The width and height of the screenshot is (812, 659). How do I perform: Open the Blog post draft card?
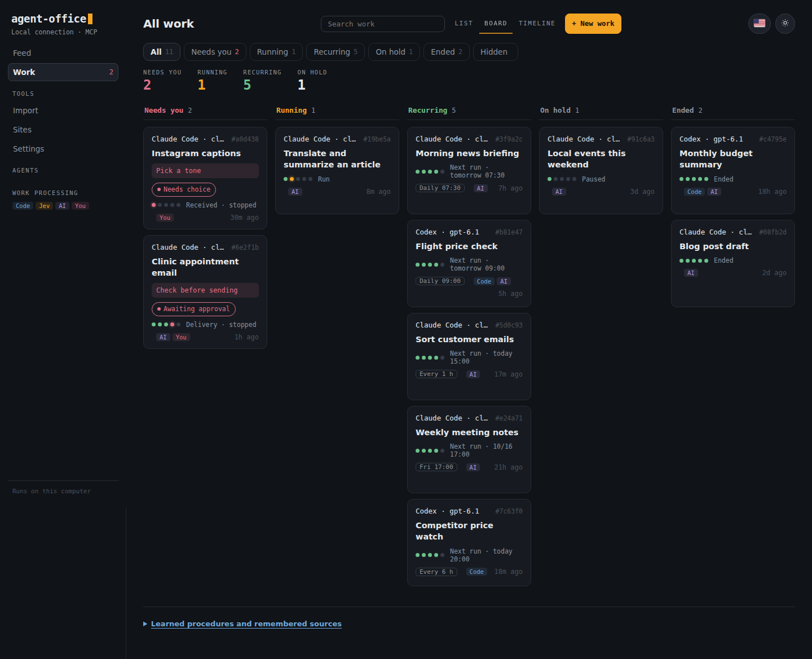click(x=733, y=263)
